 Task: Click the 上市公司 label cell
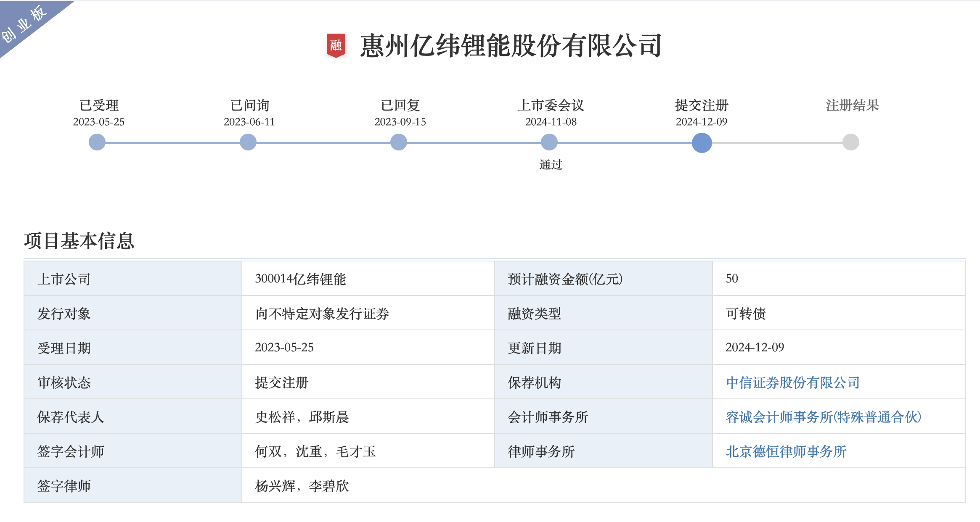click(x=133, y=279)
